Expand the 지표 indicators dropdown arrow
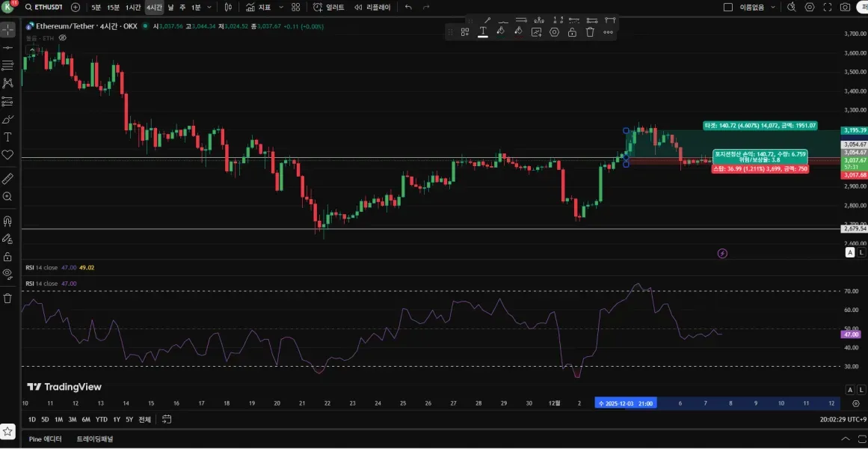Screen dimensions: 868x449 click(x=281, y=7)
